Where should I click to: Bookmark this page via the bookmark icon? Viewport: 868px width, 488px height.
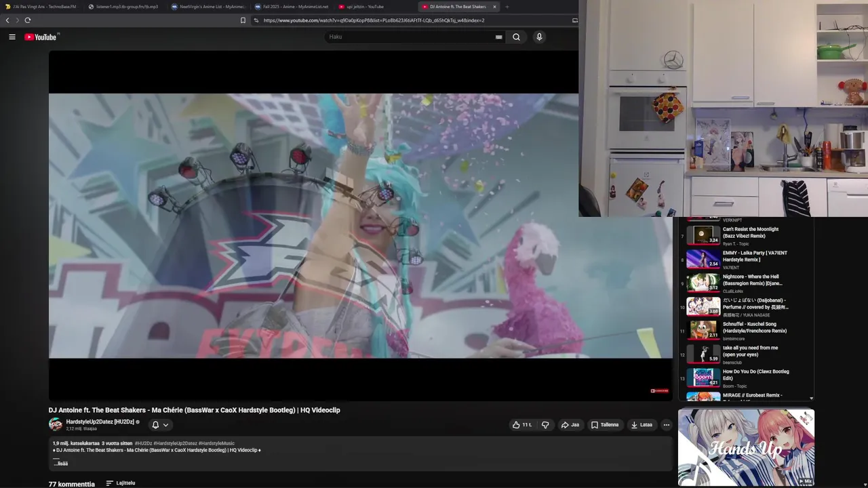pos(243,20)
